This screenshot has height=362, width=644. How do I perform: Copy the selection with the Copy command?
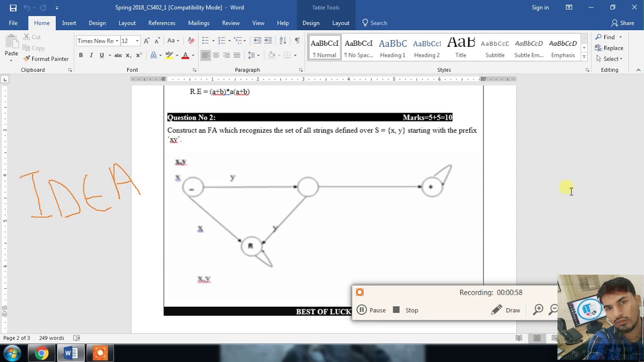pyautogui.click(x=34, y=48)
